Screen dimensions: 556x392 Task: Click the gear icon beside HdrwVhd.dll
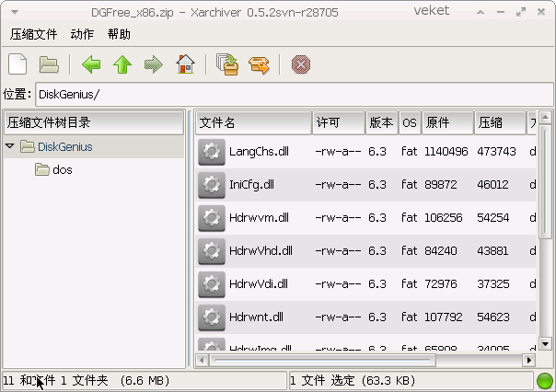point(212,251)
